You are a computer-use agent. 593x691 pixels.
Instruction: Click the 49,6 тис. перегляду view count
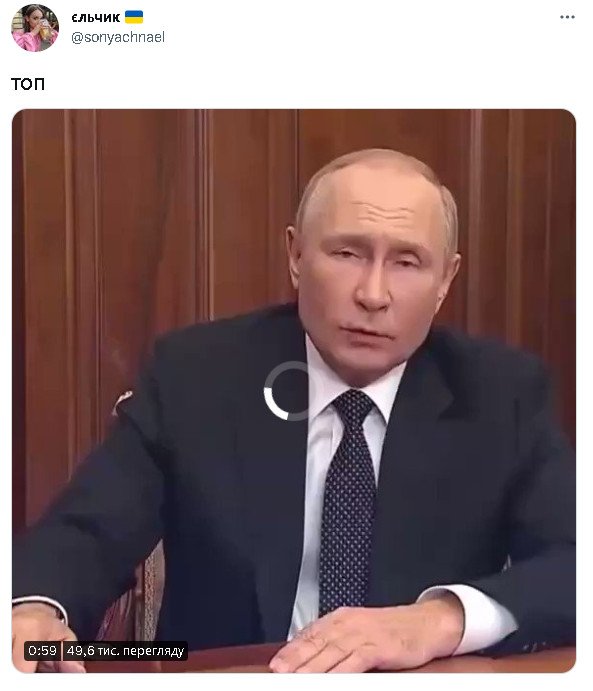click(125, 650)
